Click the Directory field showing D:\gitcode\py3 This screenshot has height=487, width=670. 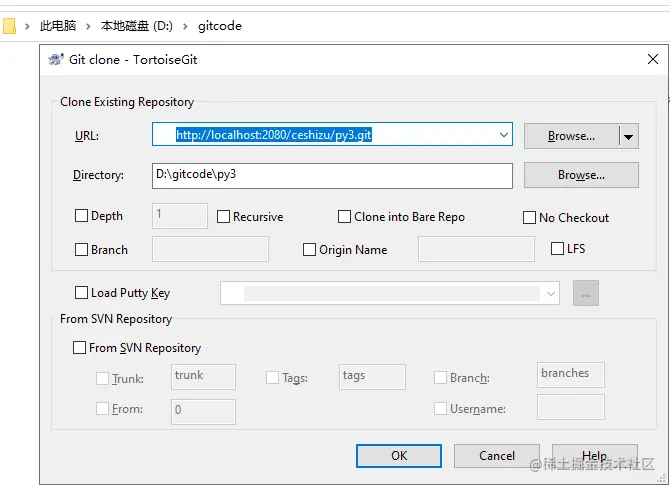[x=332, y=176]
